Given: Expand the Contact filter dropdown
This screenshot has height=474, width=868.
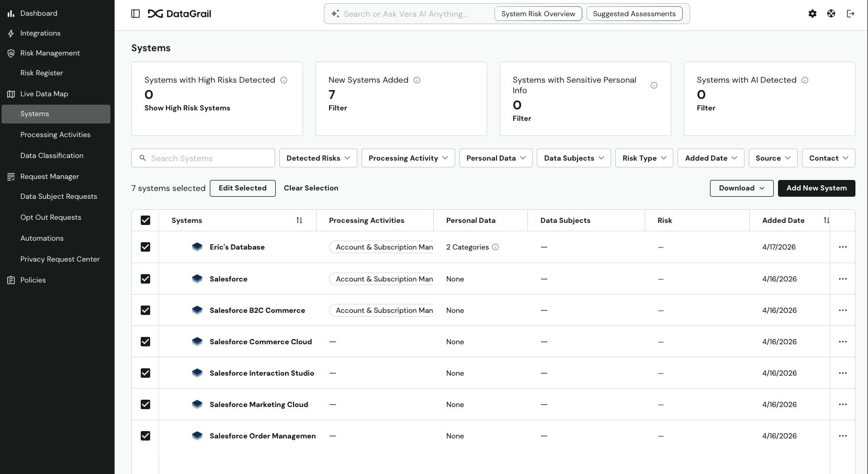Looking at the screenshot, I should (829, 158).
